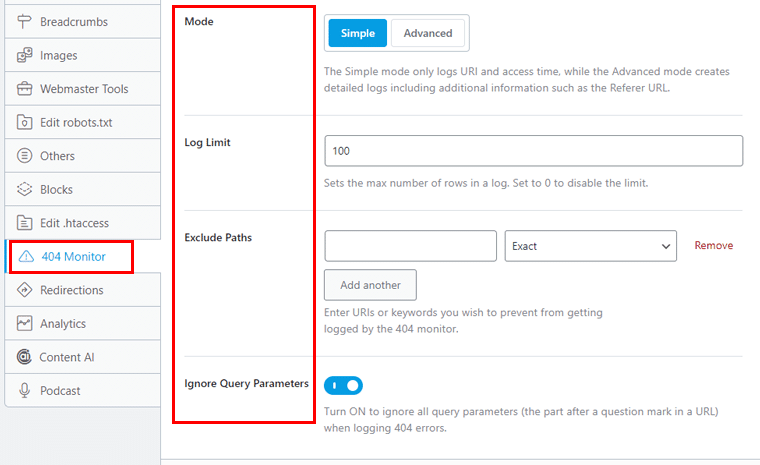Open the Edit .htaccess tab

(x=75, y=223)
